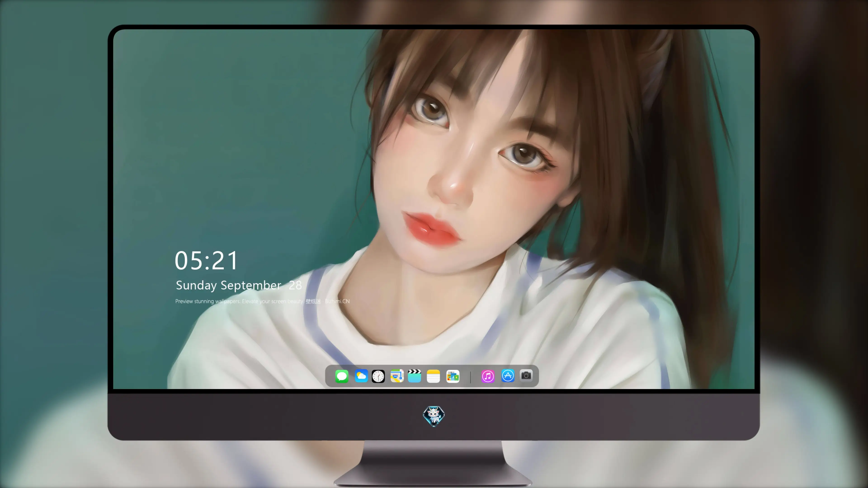Open the blue App Store icon
The width and height of the screenshot is (868, 488).
click(x=508, y=375)
